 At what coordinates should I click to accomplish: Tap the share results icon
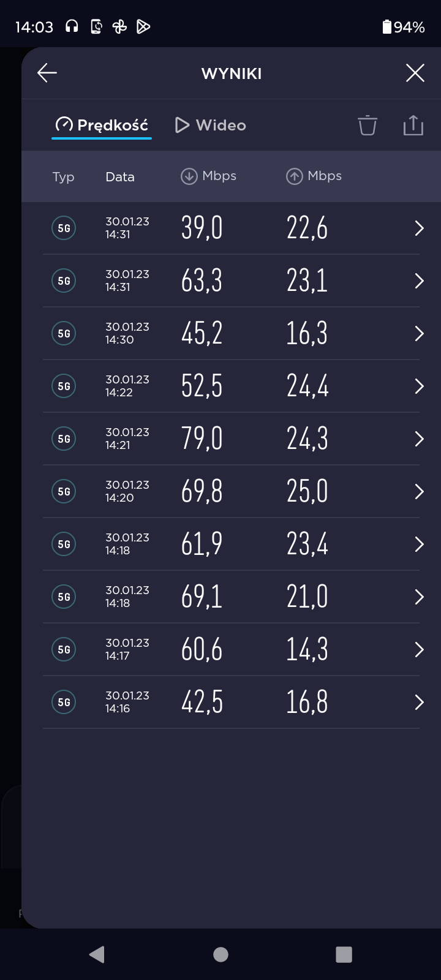413,125
